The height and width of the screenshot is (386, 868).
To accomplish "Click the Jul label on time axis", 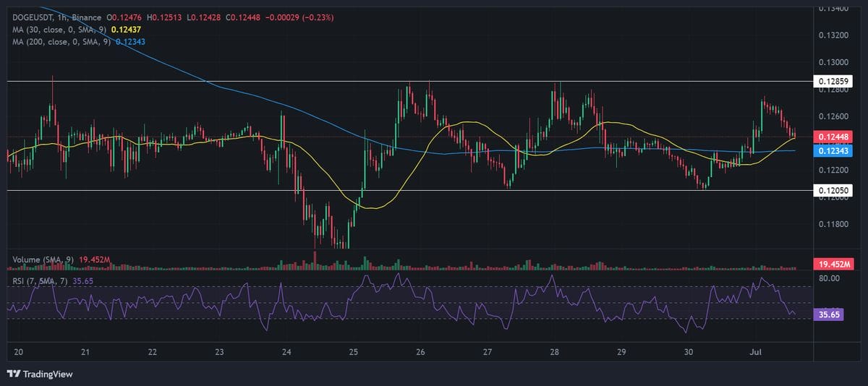I will (755, 352).
